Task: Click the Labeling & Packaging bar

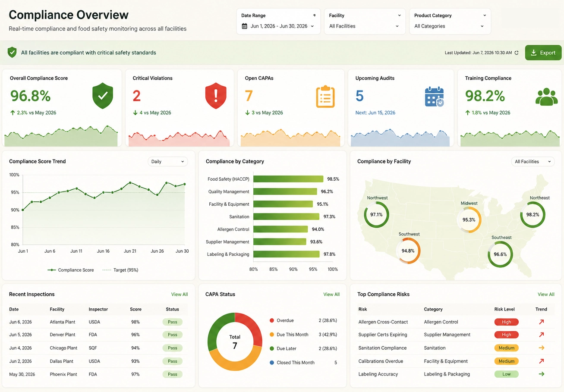Action: click(x=287, y=254)
